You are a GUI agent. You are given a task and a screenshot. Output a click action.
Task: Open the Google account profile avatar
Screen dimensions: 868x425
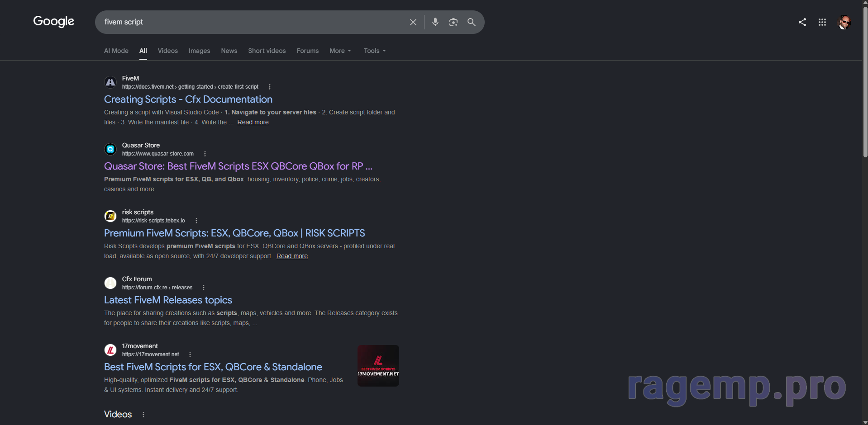pos(844,22)
